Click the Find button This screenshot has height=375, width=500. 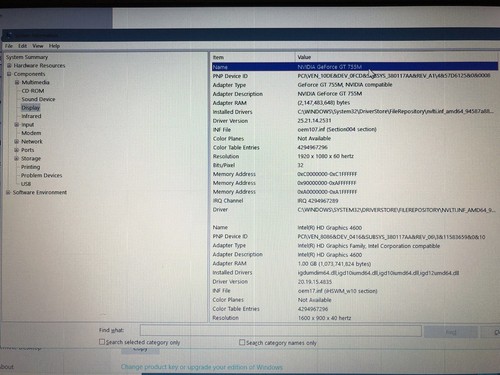pos(451,332)
